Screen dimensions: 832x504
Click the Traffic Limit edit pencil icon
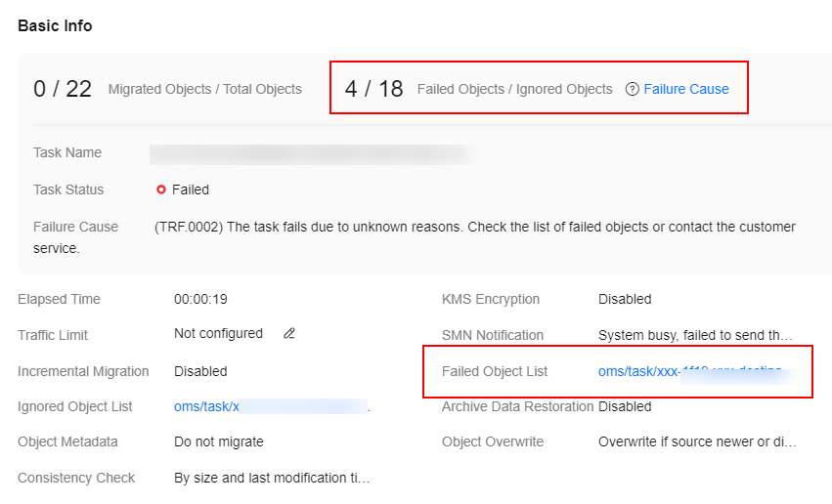(289, 333)
